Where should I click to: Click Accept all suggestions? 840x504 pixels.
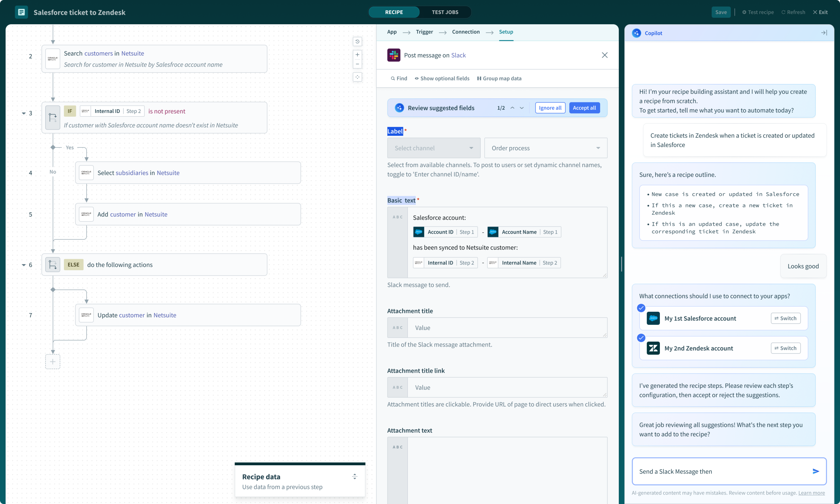[584, 108]
